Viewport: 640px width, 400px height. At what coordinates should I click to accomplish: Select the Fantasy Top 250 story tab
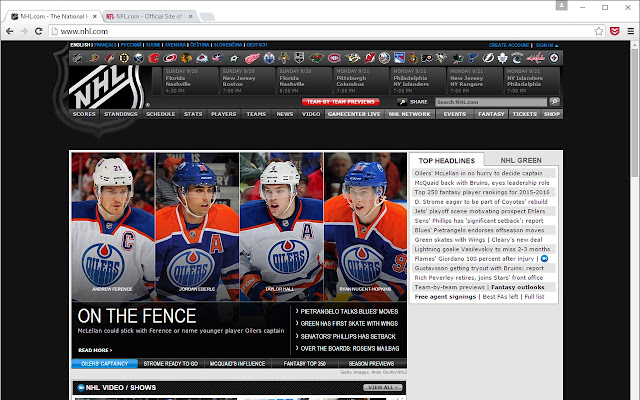(305, 364)
